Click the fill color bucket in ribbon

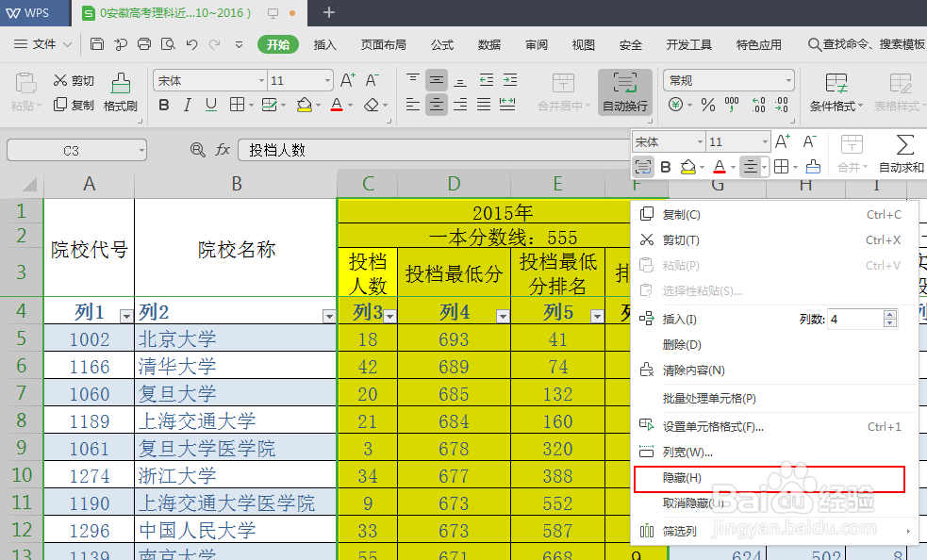point(304,106)
